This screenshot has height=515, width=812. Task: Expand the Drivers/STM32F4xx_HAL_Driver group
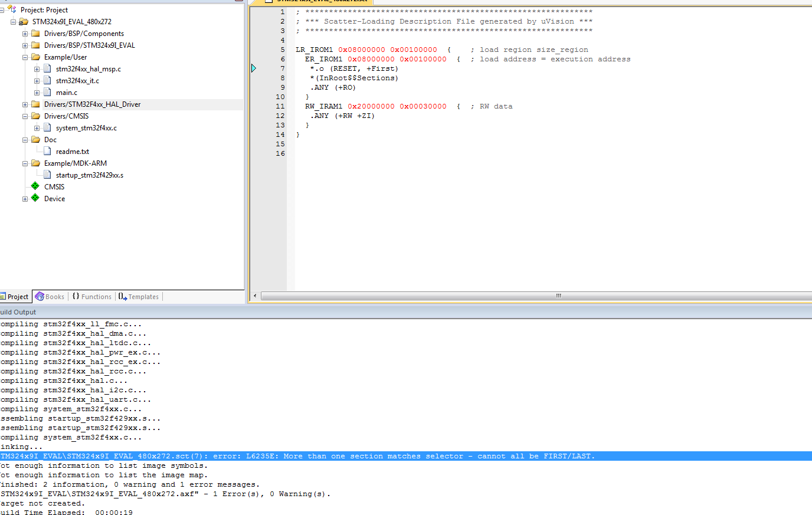[25, 104]
